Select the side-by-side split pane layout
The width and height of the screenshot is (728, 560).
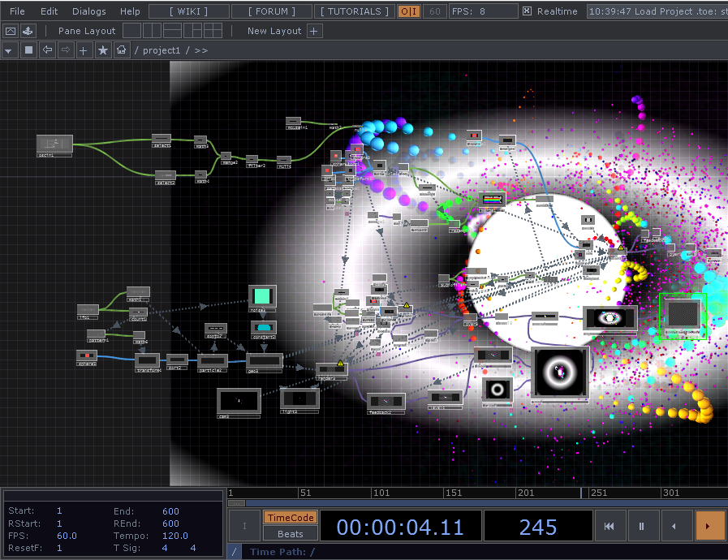coord(153,31)
